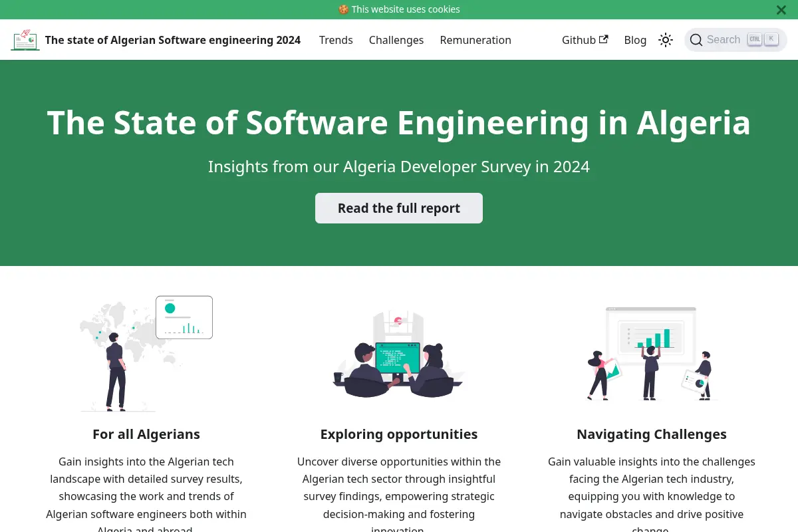
Task: Click the K key hint in search
Action: click(771, 39)
